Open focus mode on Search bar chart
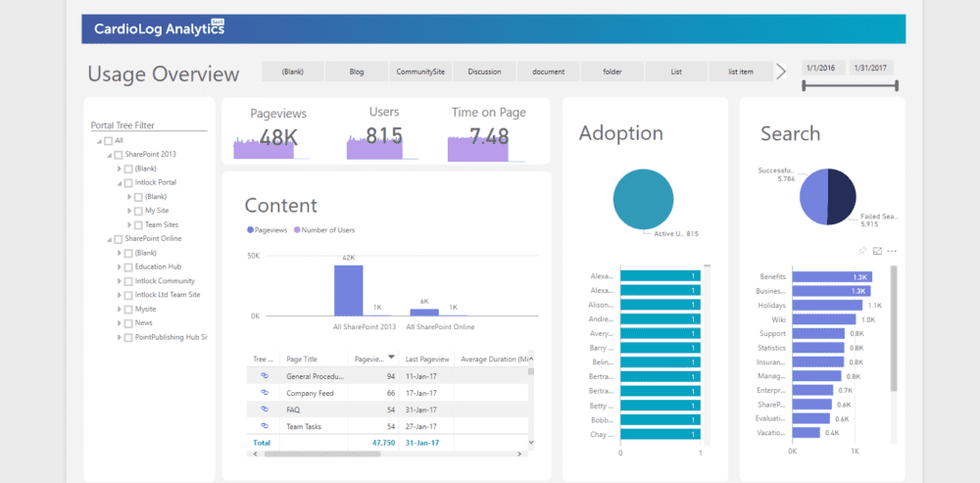Viewport: 980px width, 483px height. [877, 251]
